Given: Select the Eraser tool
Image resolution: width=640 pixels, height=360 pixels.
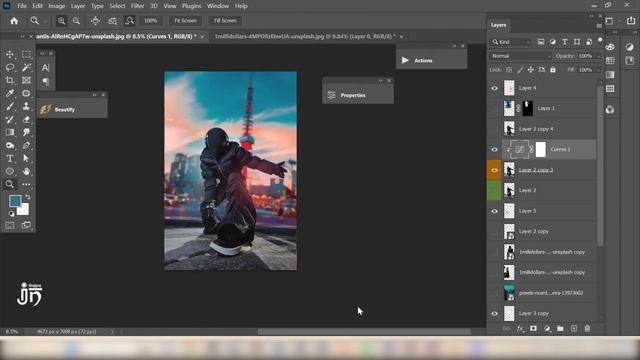Looking at the screenshot, I should (x=26, y=119).
